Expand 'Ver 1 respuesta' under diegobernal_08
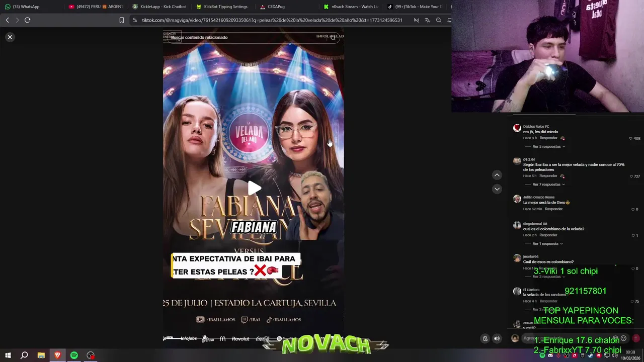Image resolution: width=644 pixels, height=362 pixels. coord(547,244)
